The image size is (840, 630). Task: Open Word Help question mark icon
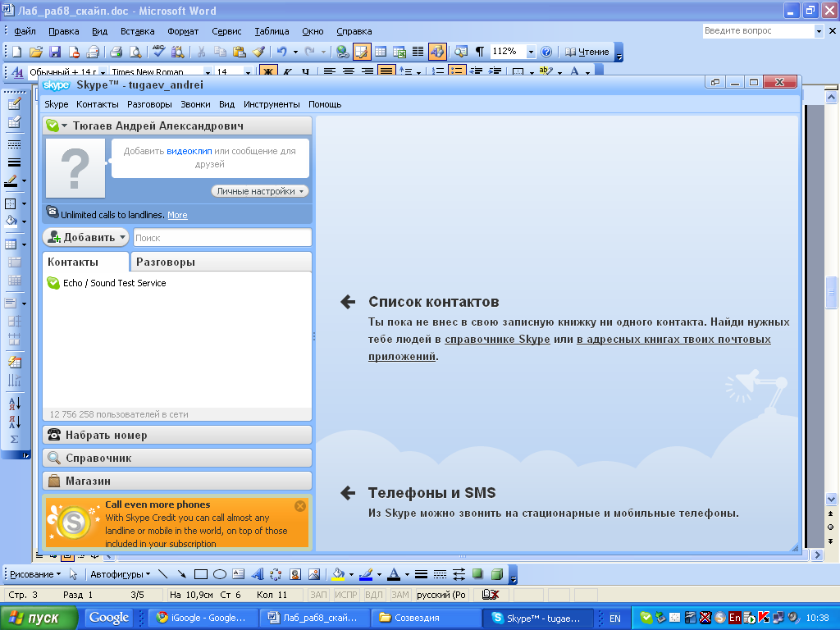tap(546, 52)
